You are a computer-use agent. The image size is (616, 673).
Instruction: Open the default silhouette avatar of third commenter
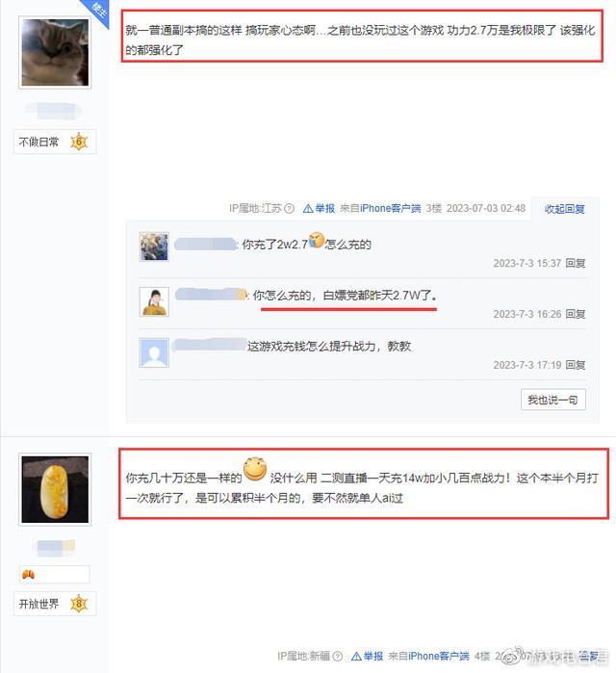[x=154, y=352]
